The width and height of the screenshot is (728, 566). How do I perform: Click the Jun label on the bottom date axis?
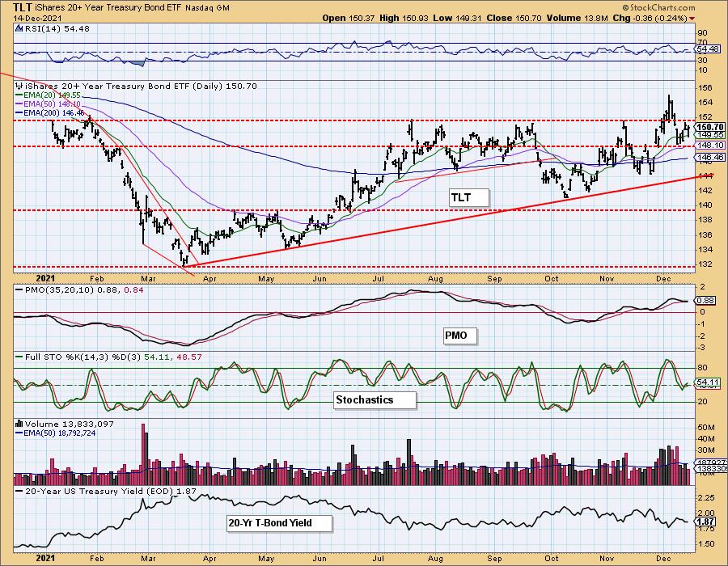319,558
